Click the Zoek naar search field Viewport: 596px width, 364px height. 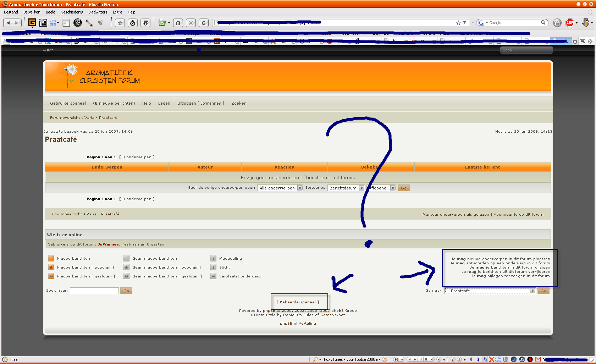point(94,291)
